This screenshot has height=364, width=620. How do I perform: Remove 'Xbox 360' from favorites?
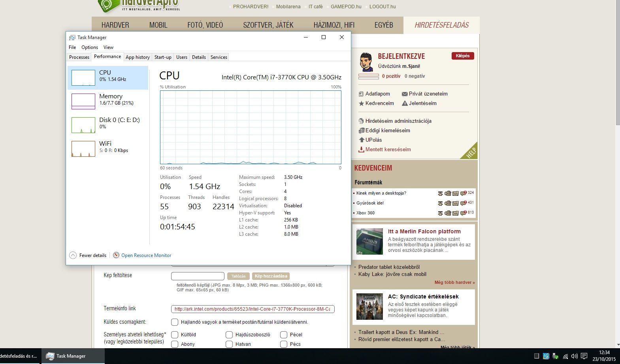[448, 213]
